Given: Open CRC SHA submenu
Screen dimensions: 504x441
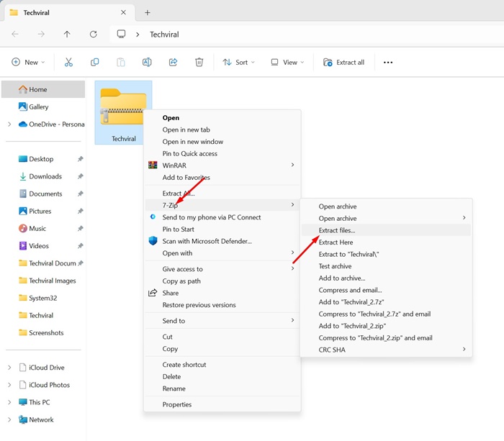Looking at the screenshot, I should point(386,350).
